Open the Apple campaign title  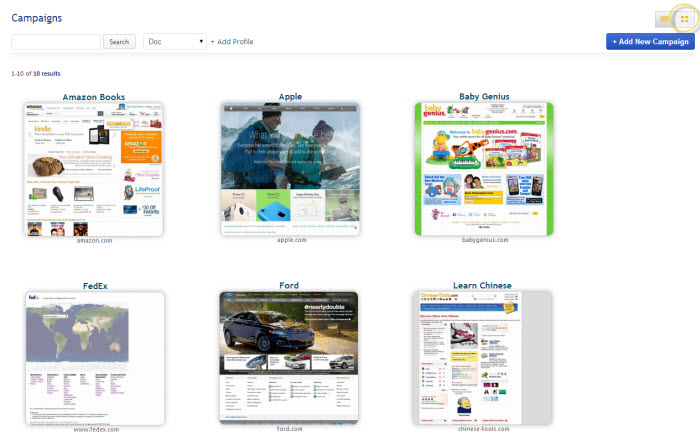pyautogui.click(x=289, y=97)
